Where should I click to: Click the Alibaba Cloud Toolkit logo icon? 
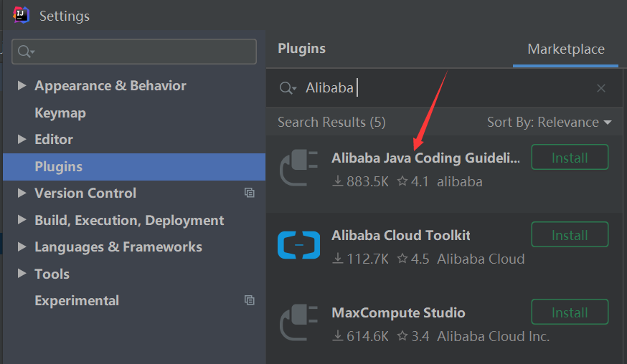(298, 246)
